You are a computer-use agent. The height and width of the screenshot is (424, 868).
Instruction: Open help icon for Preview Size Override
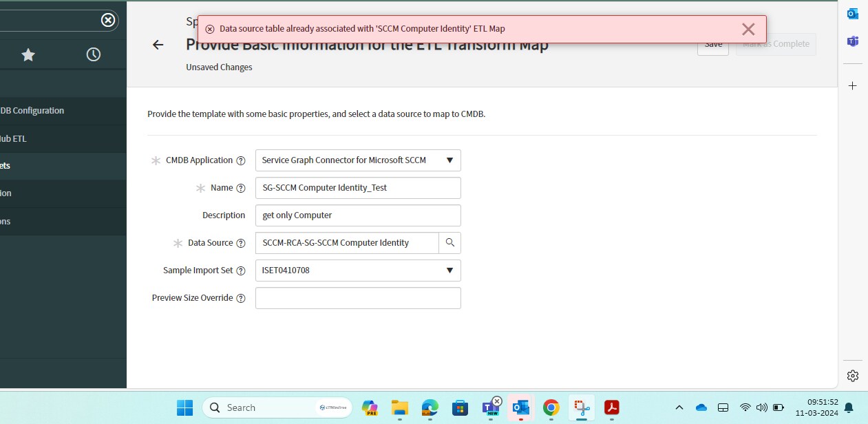[241, 298]
